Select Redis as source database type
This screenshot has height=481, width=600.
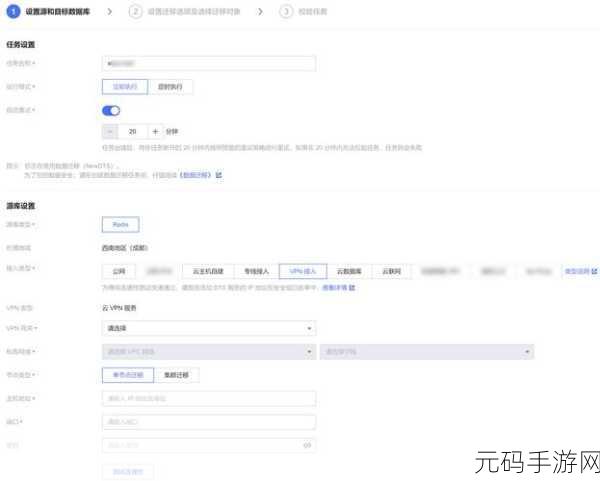tap(121, 225)
